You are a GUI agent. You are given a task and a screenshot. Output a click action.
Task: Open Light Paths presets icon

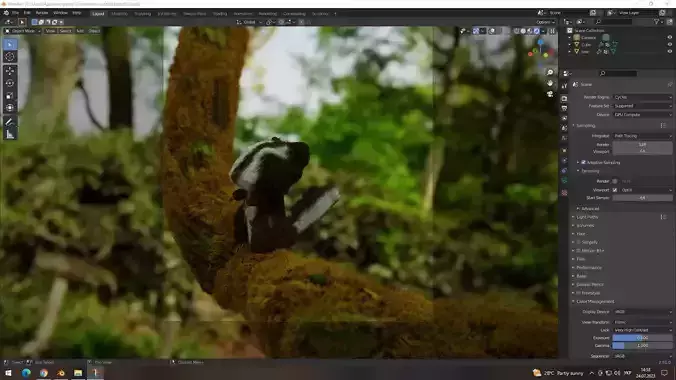(x=663, y=217)
